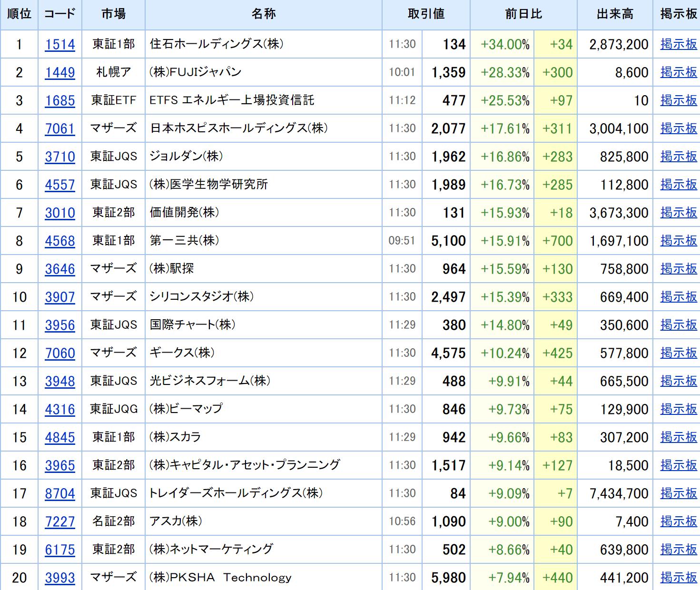Open 掲示板 link for シリコンスタジオ
The height and width of the screenshot is (590, 700).
coord(679,297)
